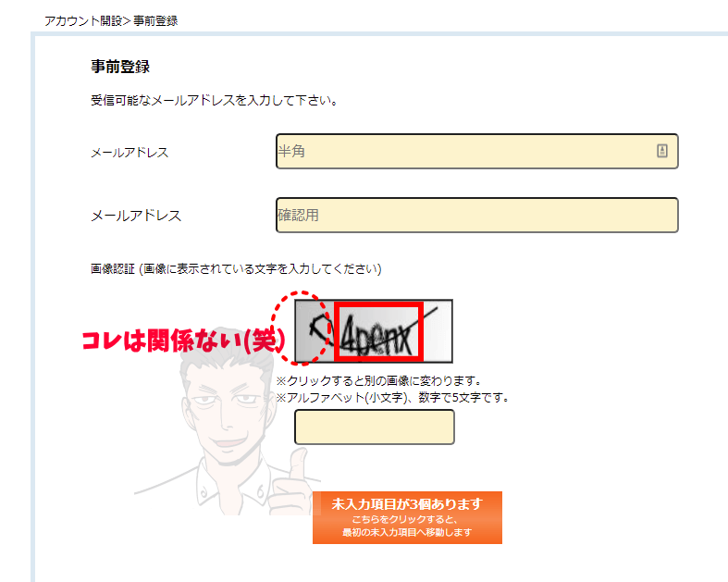This screenshot has height=582, width=728.
Task: Click the bold 事前登録 page heading
Action: 120,67
